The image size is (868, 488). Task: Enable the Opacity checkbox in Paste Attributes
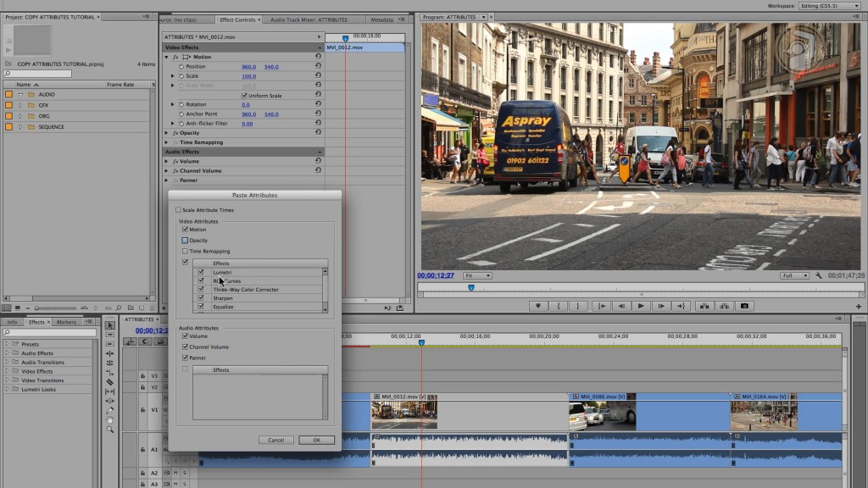pos(185,241)
